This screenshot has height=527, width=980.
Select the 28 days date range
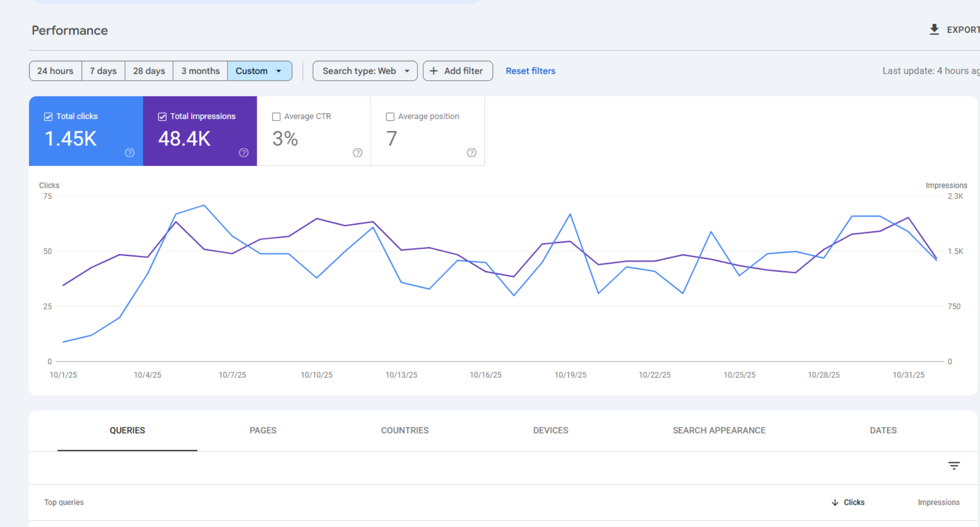tap(148, 70)
